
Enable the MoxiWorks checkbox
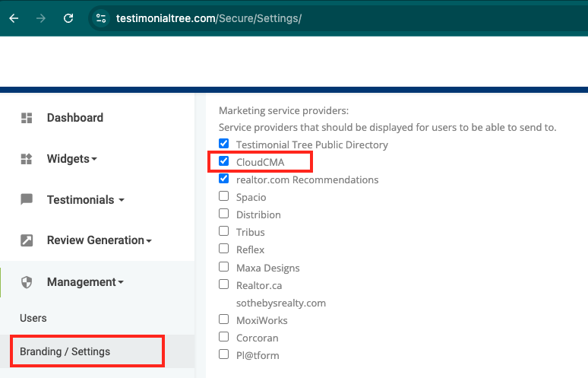(224, 319)
